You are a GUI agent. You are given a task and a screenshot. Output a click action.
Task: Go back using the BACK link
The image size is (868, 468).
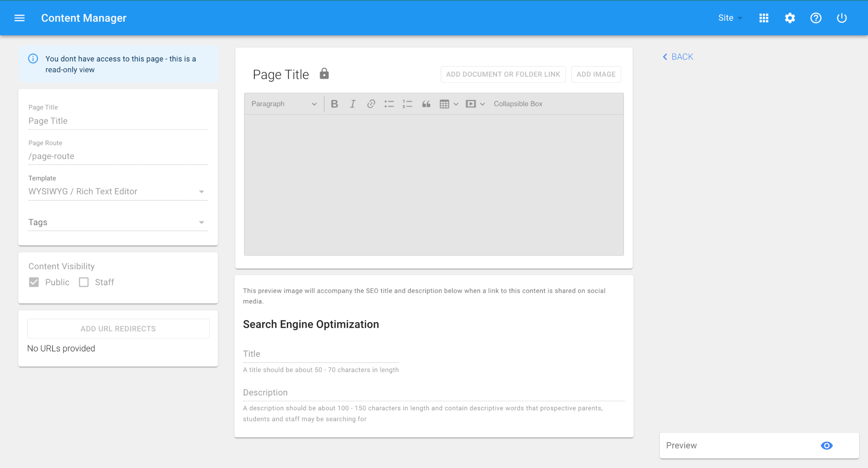click(x=678, y=57)
